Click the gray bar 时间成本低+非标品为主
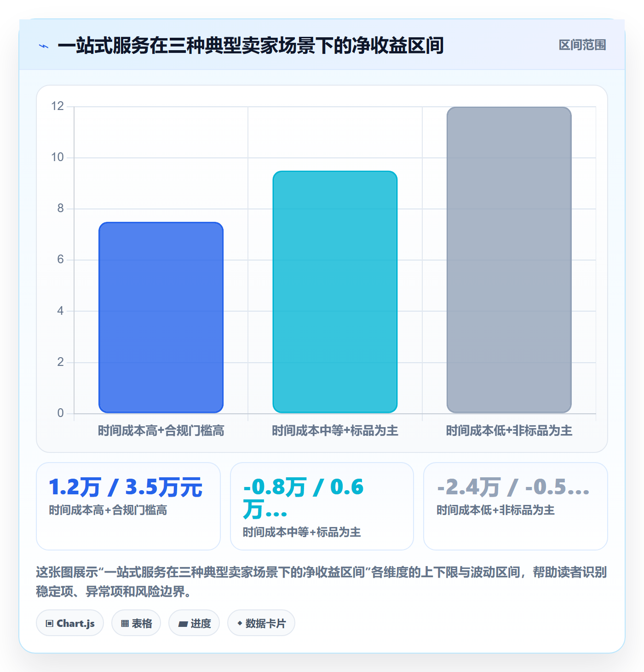Viewport: 644px width, 672px height. click(509, 260)
